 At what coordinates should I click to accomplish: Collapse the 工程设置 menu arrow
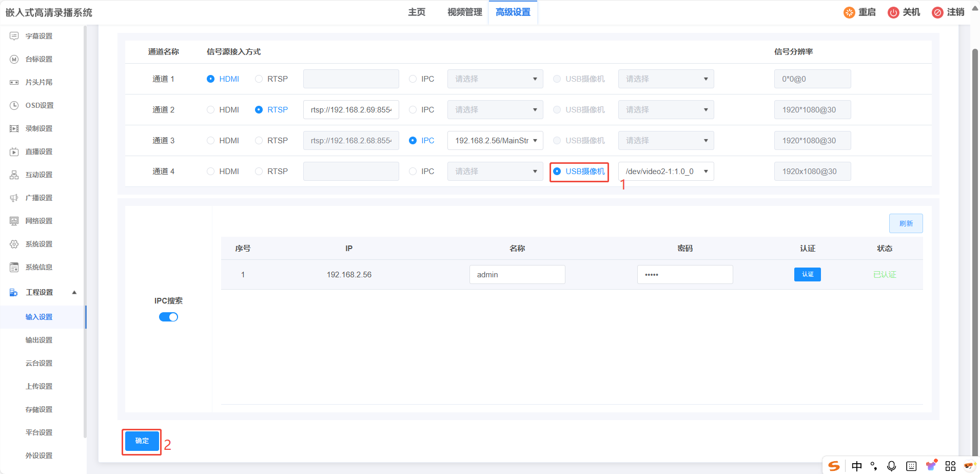[74, 292]
